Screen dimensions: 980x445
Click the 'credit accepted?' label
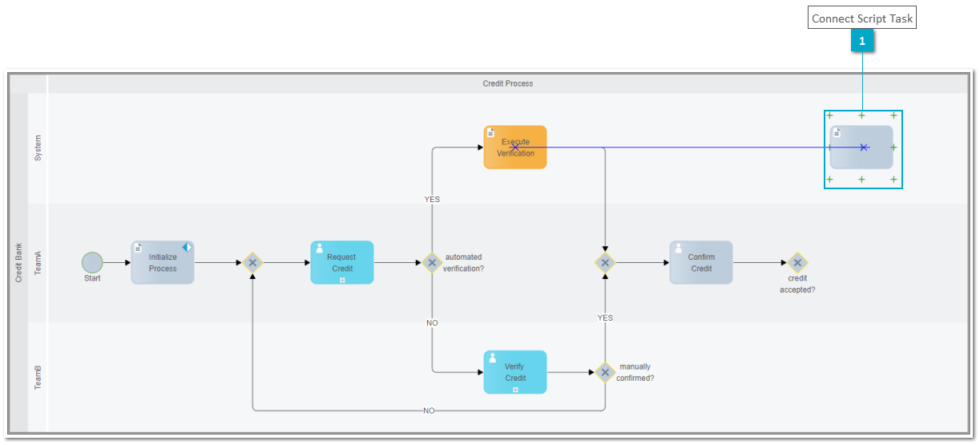click(797, 284)
